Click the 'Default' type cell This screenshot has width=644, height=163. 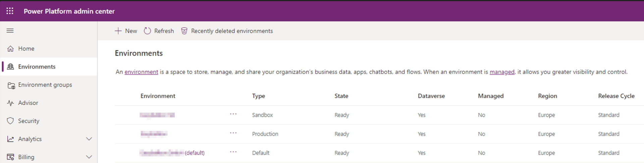coord(261,153)
